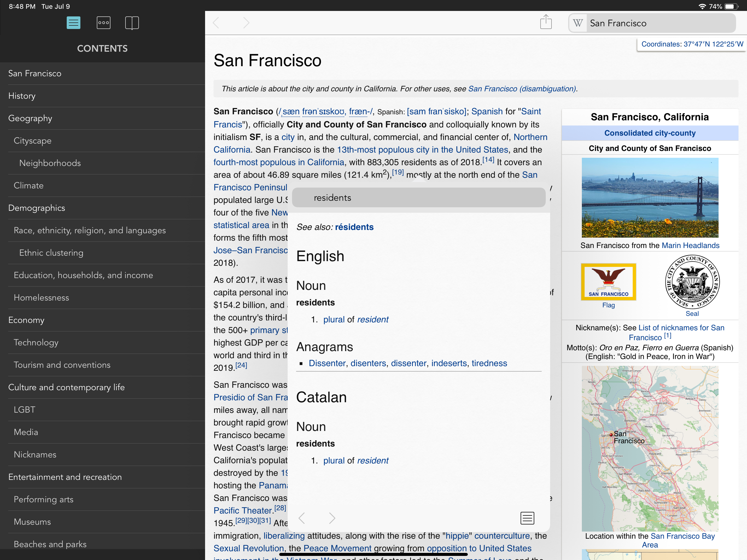Select Race, ethnicity, religion, and languages
Viewport: 747px width, 560px height.
coord(102,230)
